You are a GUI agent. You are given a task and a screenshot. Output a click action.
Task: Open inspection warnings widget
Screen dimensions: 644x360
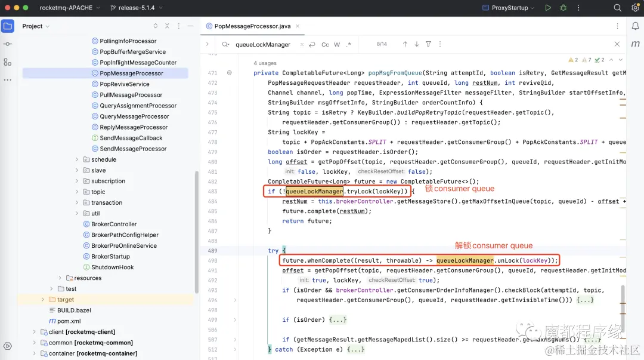[x=586, y=60]
